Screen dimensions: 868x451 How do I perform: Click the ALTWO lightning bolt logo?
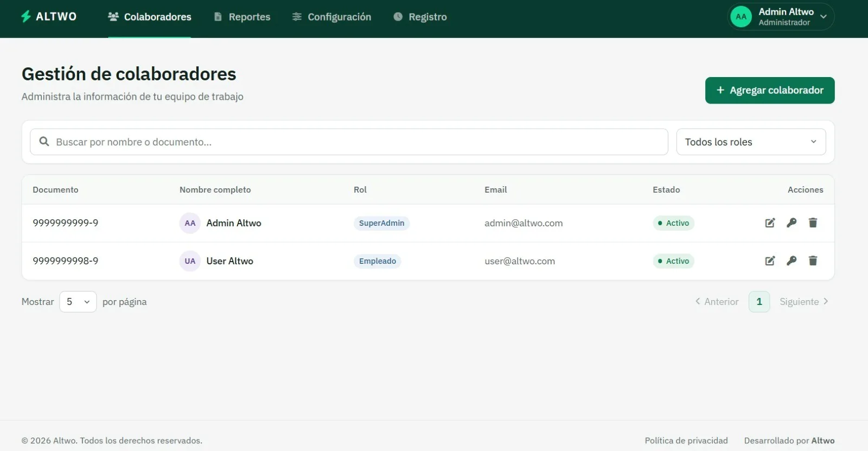pyautogui.click(x=25, y=16)
